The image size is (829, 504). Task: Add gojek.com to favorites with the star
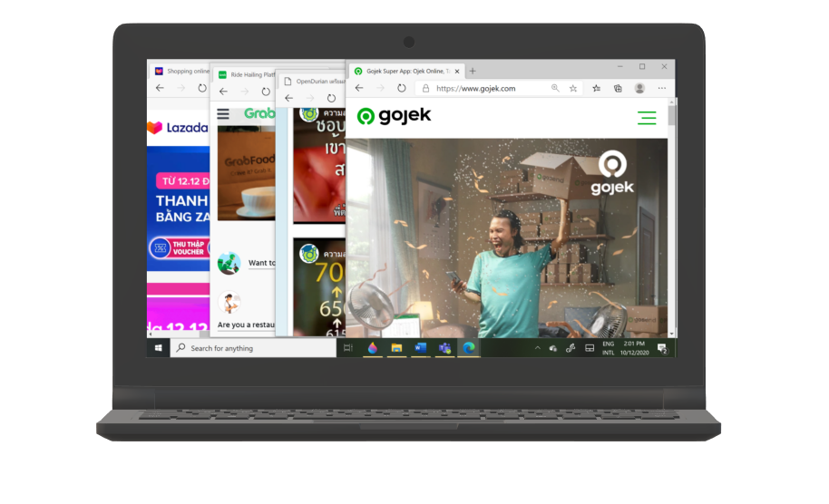coord(573,89)
